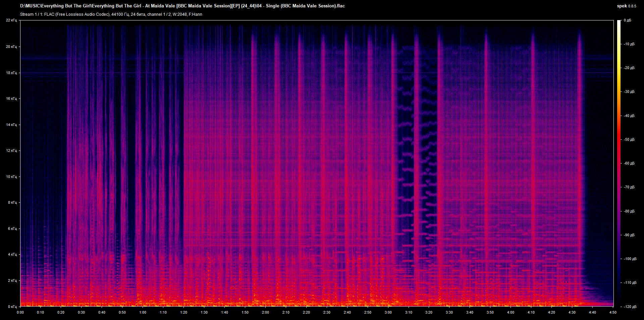Image resolution: width=644 pixels, height=320 pixels.
Task: Click the 0:00 time axis marker
Action: tap(20, 312)
